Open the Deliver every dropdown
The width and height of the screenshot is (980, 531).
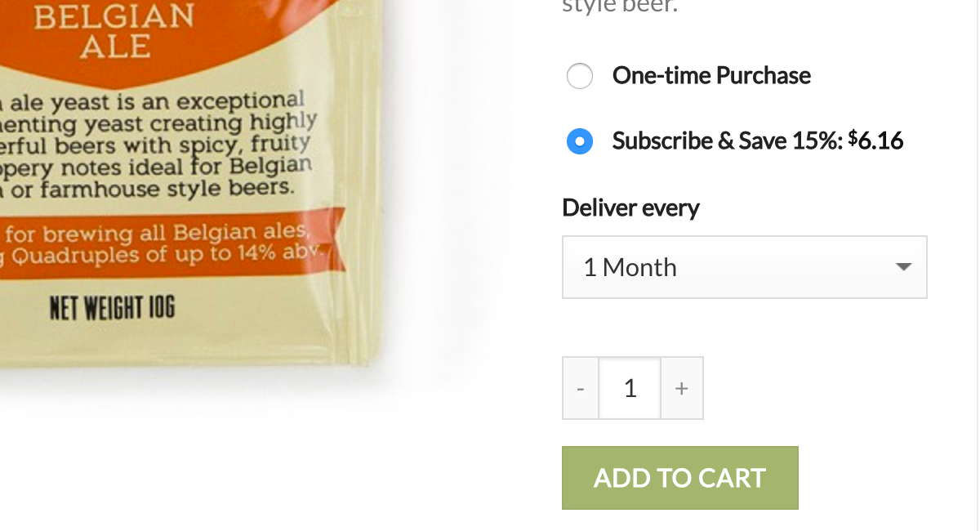745,267
